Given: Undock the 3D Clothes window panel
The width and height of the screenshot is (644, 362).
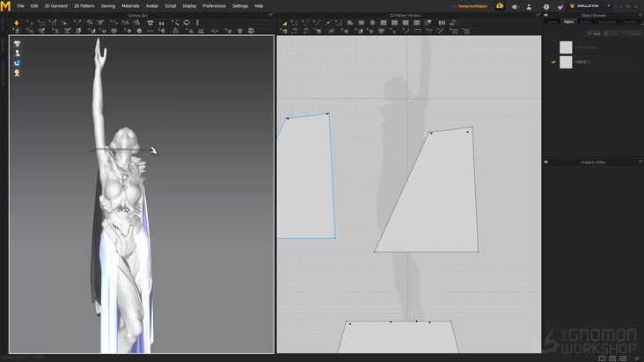Looking at the screenshot, I should point(270,15).
